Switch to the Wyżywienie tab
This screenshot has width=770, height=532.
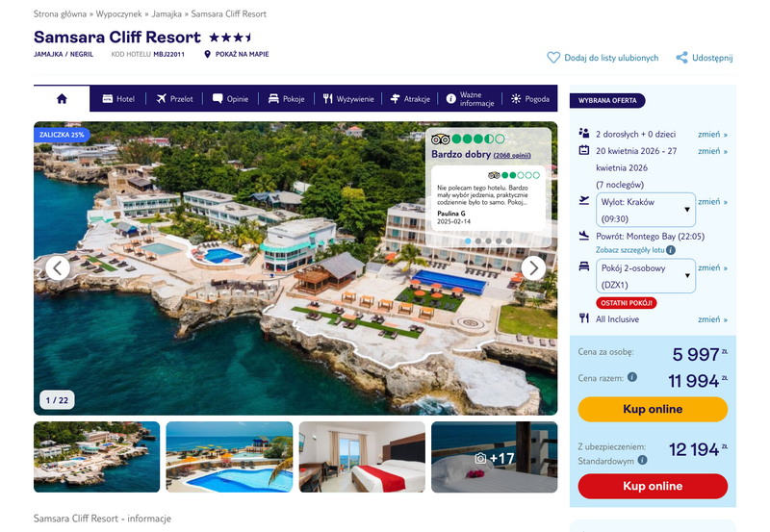click(x=348, y=99)
